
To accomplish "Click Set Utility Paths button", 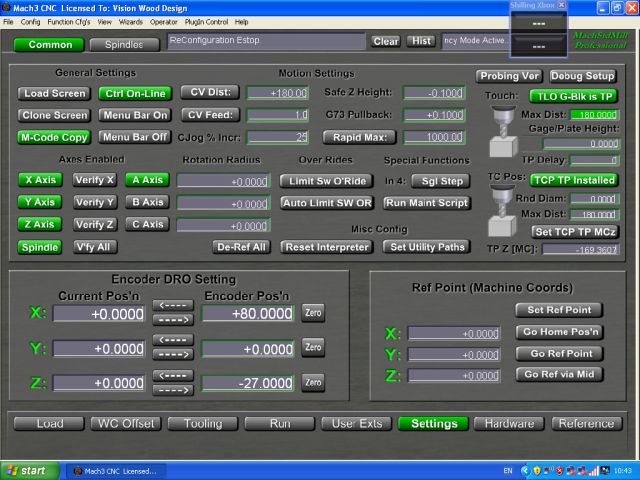I will pos(427,247).
